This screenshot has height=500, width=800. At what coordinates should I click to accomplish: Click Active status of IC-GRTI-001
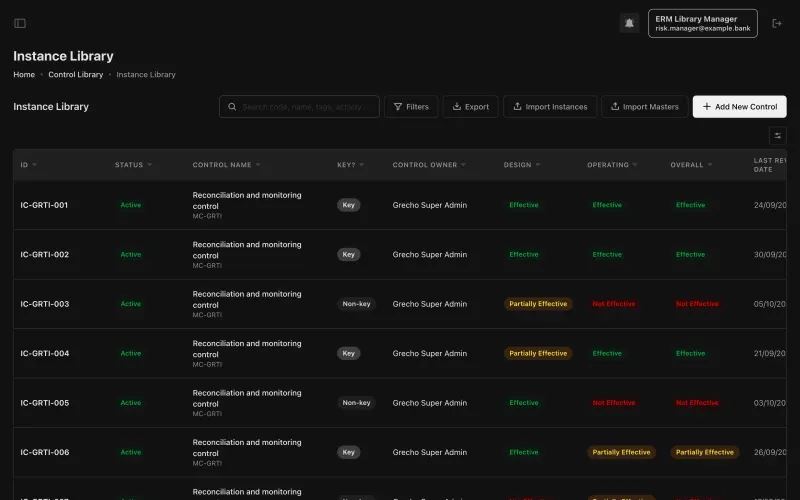[131, 205]
